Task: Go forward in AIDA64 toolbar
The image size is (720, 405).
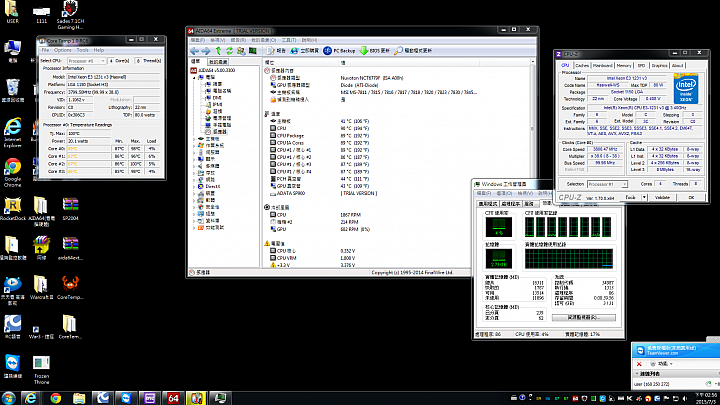Action: pos(206,51)
